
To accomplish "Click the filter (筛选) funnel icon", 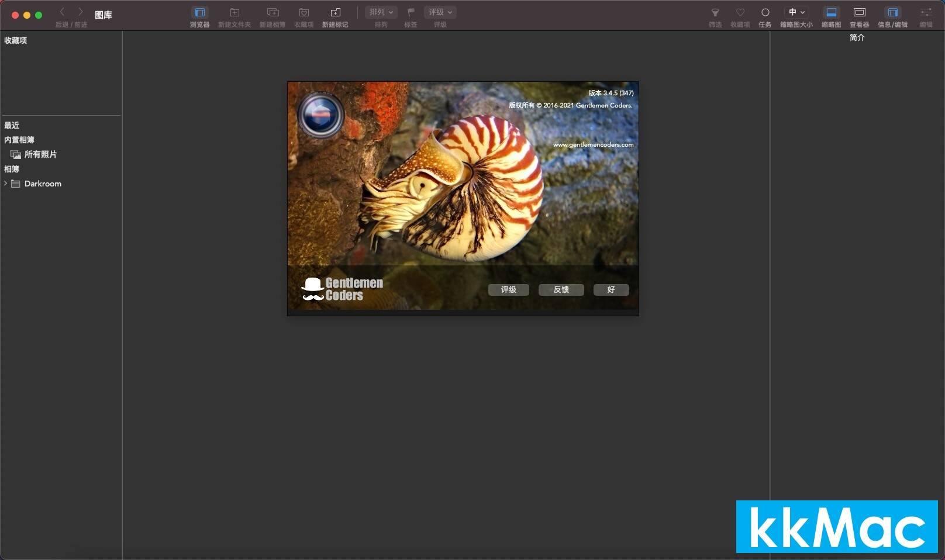I will [x=715, y=12].
